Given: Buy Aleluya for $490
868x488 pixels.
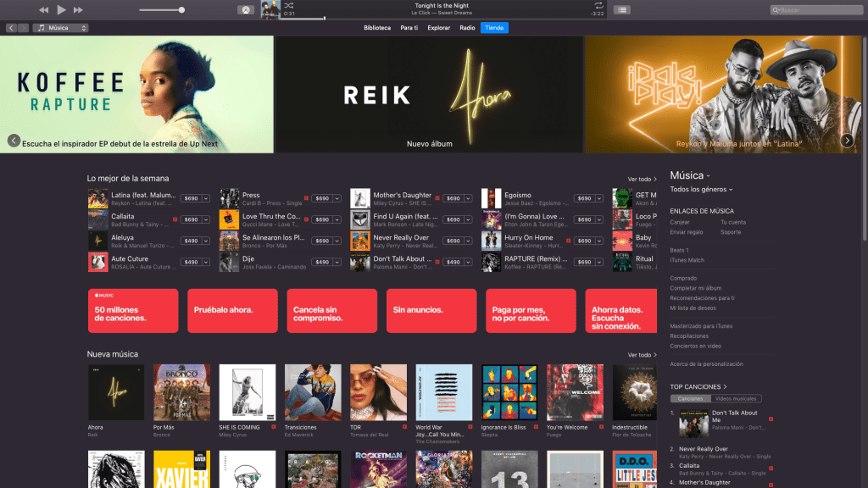Looking at the screenshot, I should tap(191, 241).
